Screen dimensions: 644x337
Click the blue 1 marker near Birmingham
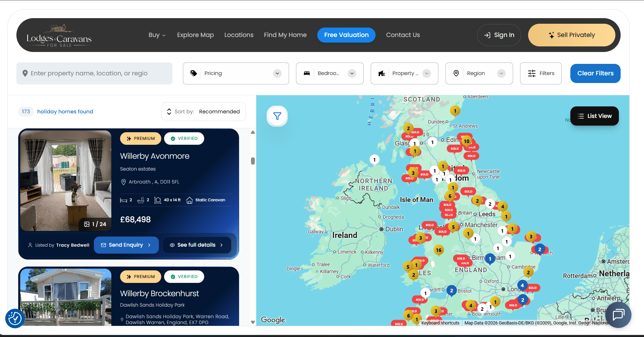click(x=490, y=259)
